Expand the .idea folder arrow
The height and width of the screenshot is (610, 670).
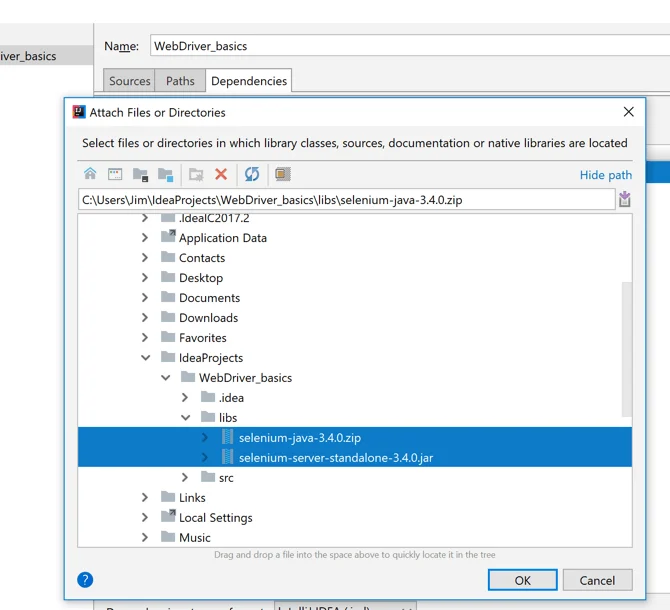click(185, 397)
